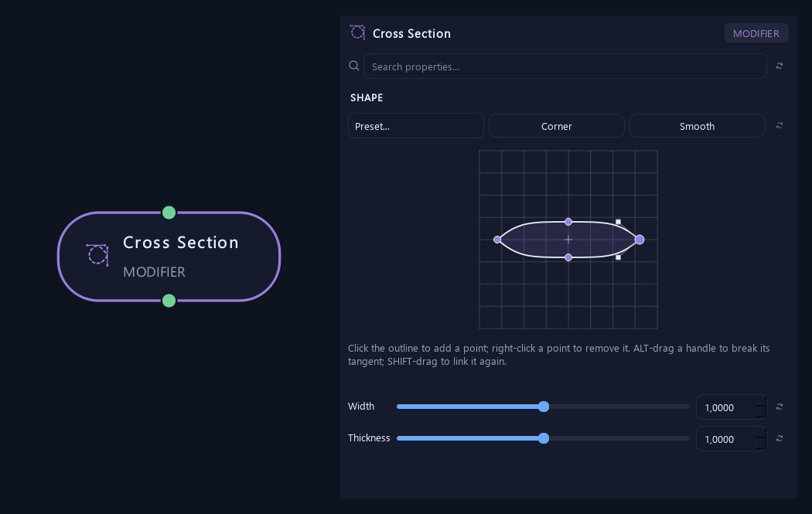This screenshot has height=514, width=812.
Task: Increment Thickness using stepper up arrow
Action: point(761,433)
